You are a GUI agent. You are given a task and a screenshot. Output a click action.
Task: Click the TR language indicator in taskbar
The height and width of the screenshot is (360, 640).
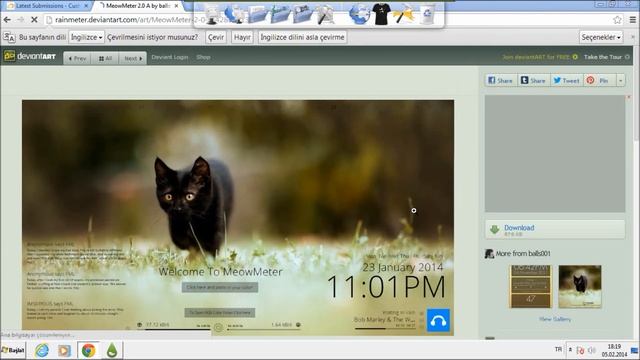[x=558, y=349]
